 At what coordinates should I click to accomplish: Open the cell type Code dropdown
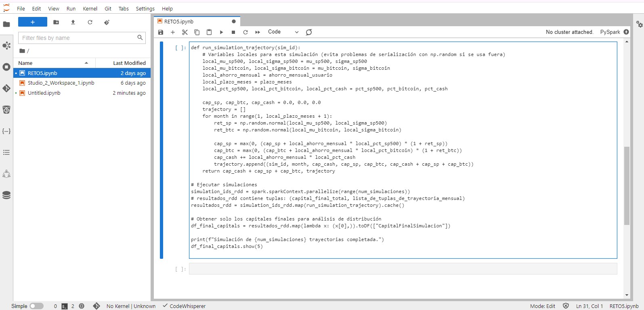[283, 32]
